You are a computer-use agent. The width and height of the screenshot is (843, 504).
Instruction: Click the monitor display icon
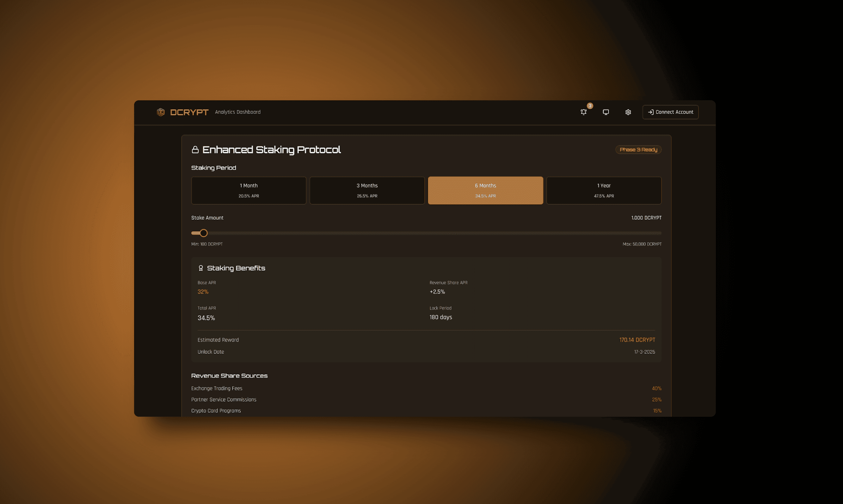(x=606, y=112)
